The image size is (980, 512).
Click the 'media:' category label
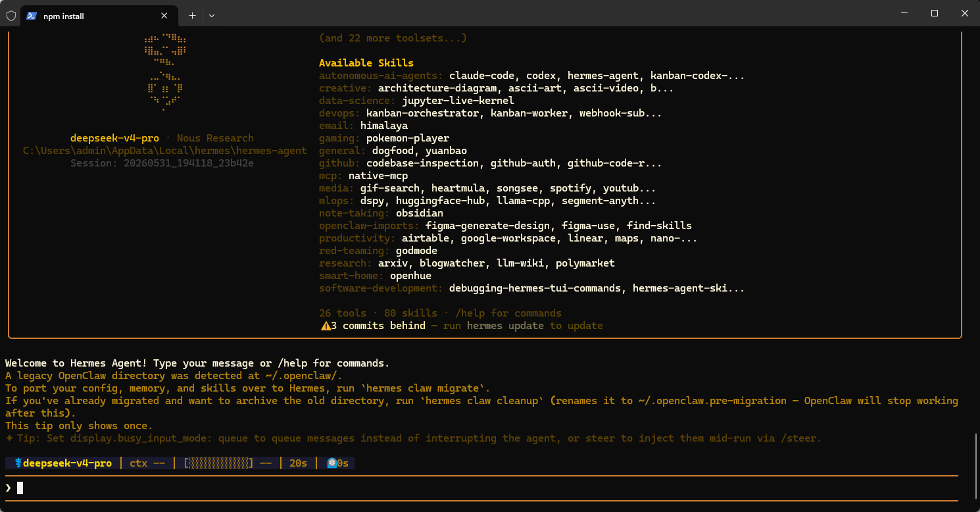pyautogui.click(x=337, y=188)
